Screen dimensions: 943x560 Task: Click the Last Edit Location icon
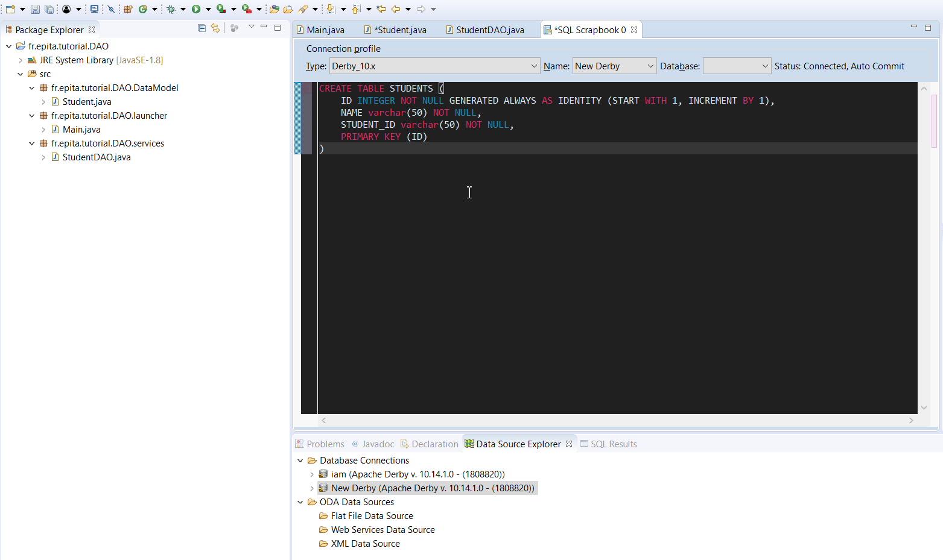click(381, 9)
